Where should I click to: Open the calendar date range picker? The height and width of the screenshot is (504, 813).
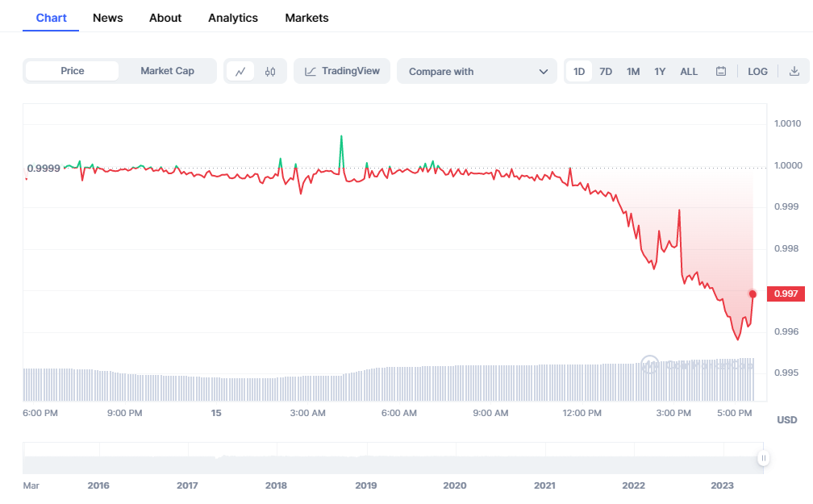[x=721, y=72]
